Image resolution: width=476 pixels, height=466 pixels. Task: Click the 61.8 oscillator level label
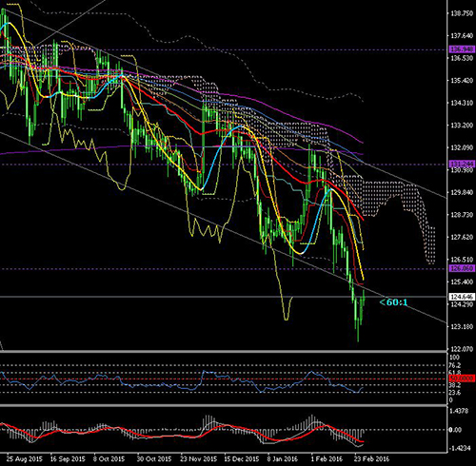(455, 373)
